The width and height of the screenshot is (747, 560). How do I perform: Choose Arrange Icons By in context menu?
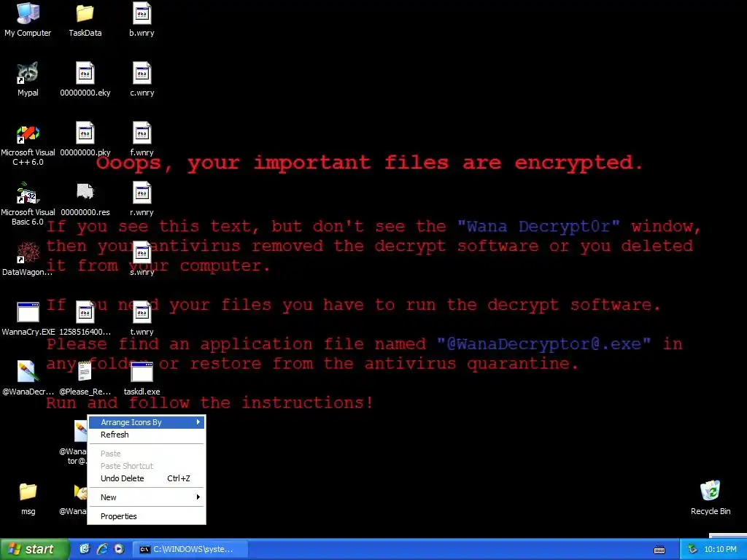tap(147, 422)
